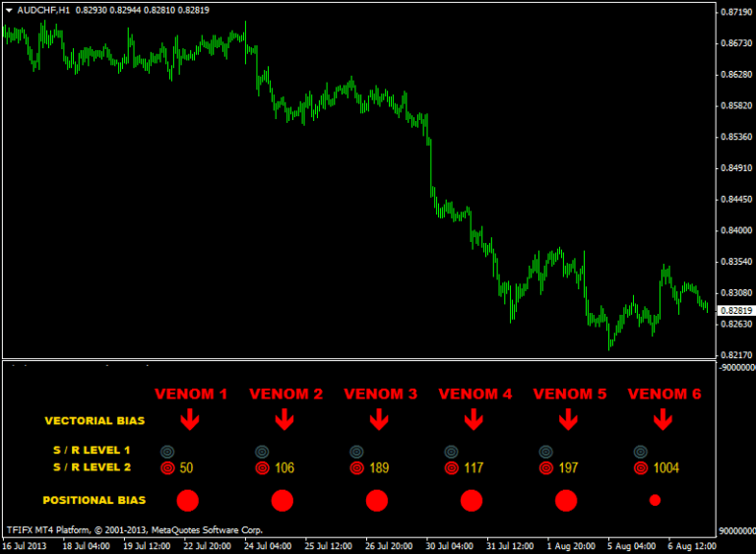Click the POSITIONAL BIAS label
The height and width of the screenshot is (554, 756).
pos(94,500)
